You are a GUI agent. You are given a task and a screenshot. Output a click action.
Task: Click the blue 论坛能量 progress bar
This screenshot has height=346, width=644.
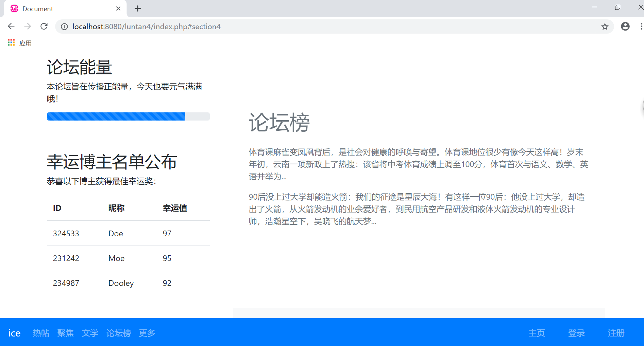coord(116,116)
